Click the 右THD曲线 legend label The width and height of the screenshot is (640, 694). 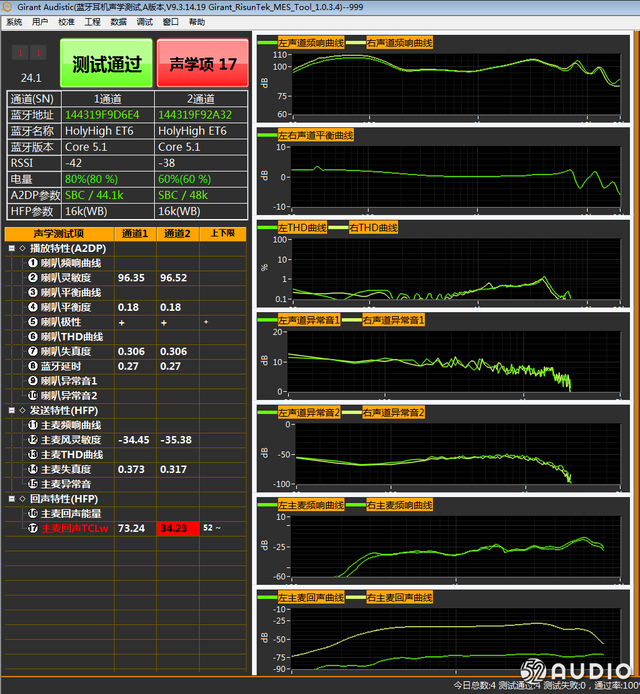click(x=373, y=227)
